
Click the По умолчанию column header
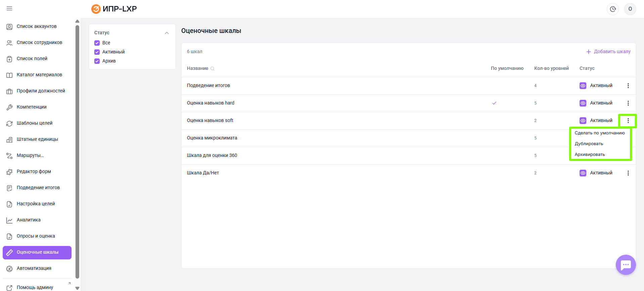tap(507, 69)
